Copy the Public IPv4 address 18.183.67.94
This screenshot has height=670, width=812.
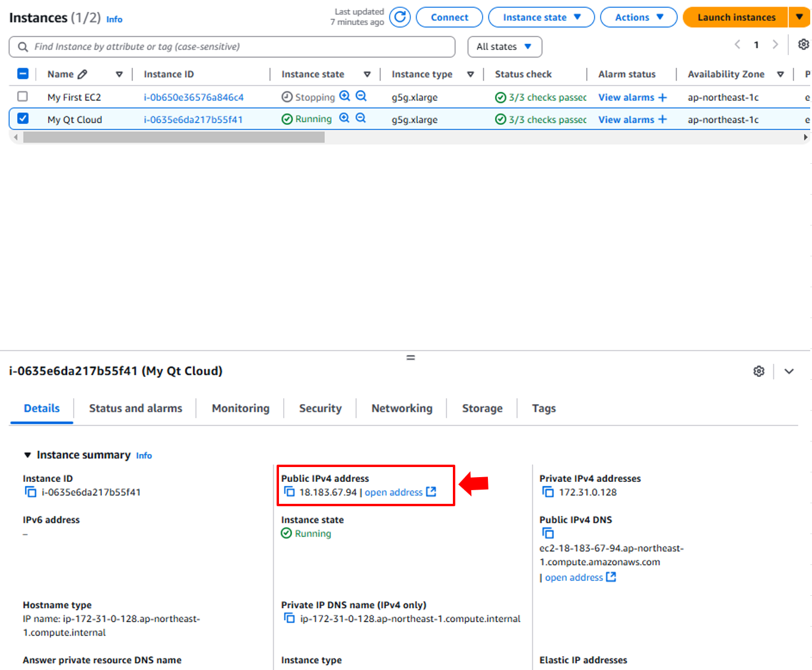point(289,492)
